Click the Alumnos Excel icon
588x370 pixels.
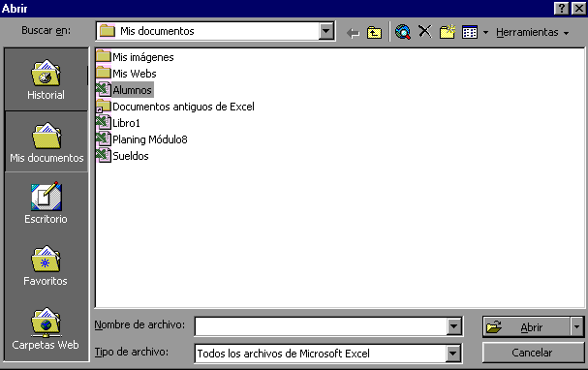[104, 90]
